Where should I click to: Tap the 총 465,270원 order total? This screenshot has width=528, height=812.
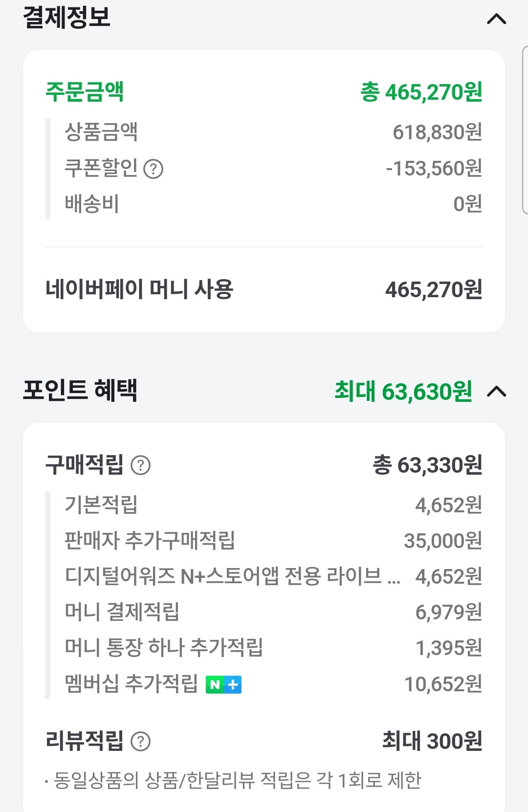tap(421, 92)
